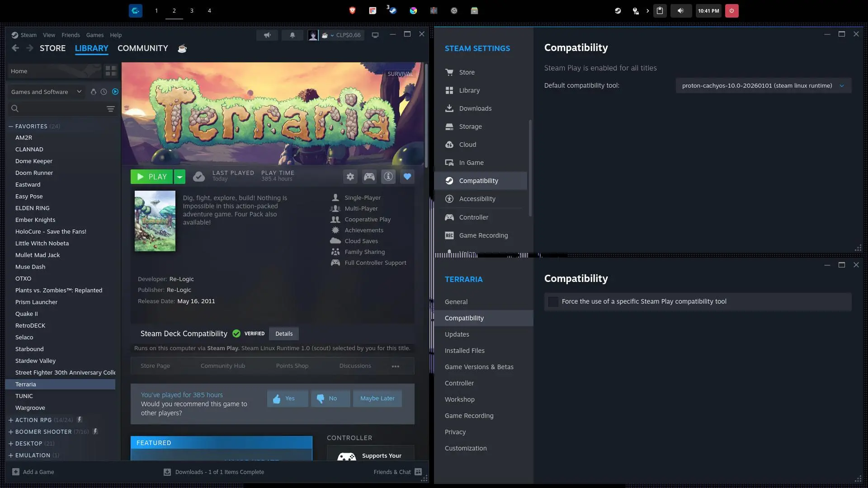Toggle the Linux penguin library filter
Viewport: 868px width, 488px height.
pos(94,92)
